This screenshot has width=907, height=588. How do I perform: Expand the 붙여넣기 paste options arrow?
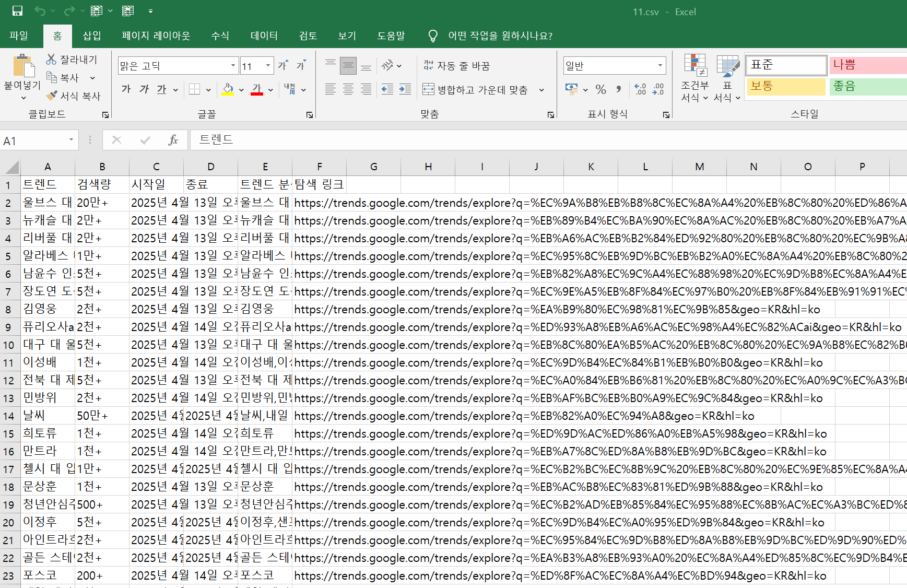pyautogui.click(x=23, y=98)
